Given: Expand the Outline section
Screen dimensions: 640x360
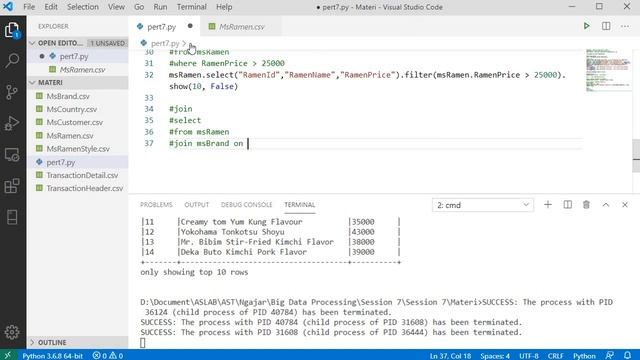Looking at the screenshot, I should (x=78, y=342).
